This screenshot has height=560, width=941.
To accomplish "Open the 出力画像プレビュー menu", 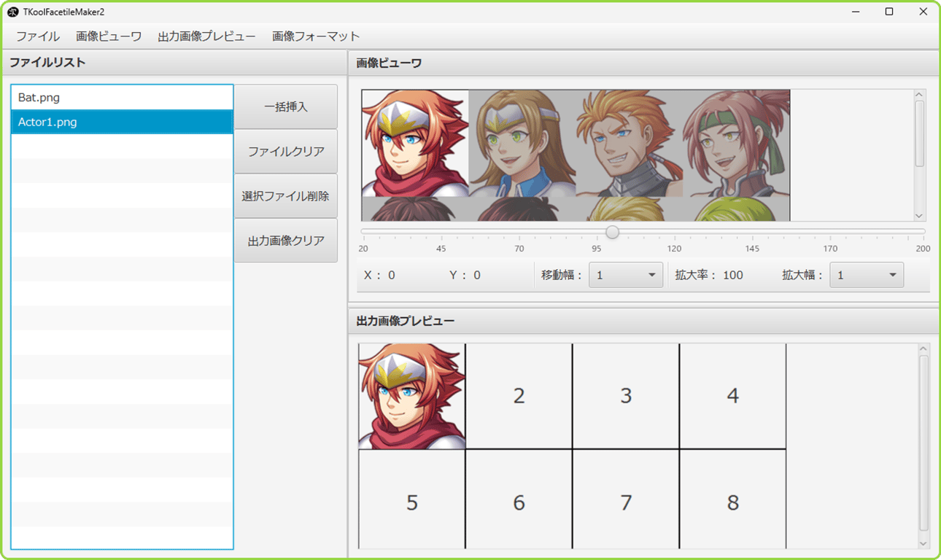I will [x=206, y=36].
